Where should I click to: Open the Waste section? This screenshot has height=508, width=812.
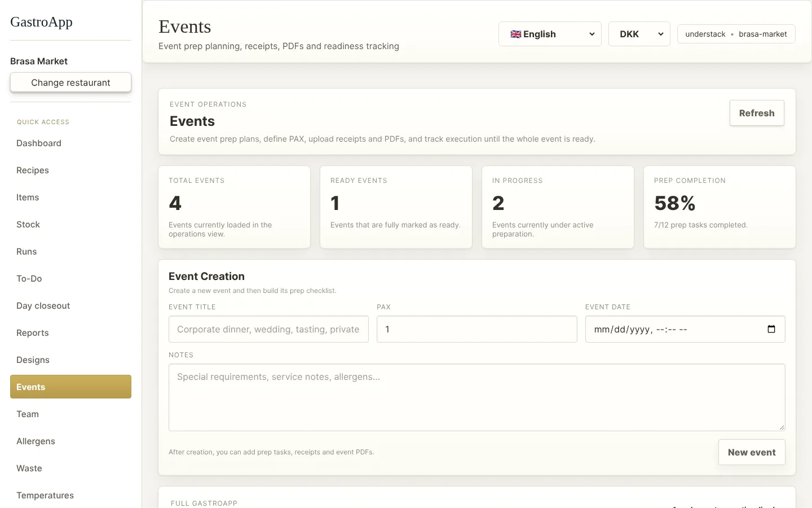point(70,468)
